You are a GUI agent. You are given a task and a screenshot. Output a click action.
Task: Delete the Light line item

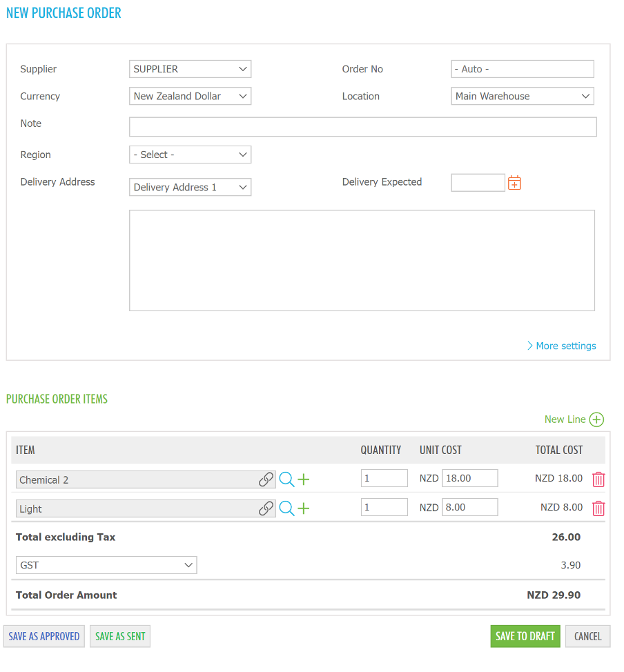[x=598, y=508]
